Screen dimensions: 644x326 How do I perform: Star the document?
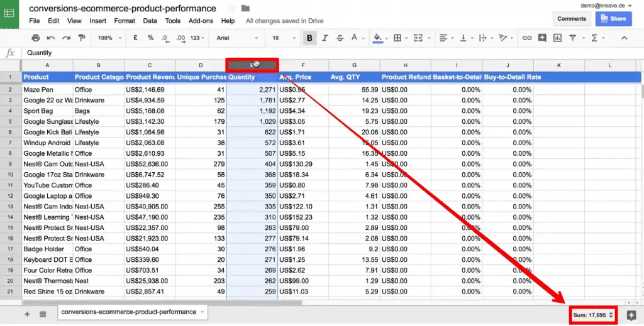(x=231, y=8)
